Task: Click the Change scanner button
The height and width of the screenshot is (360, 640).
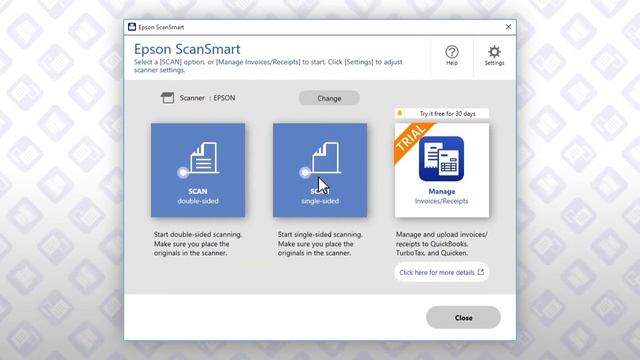Action: (329, 98)
